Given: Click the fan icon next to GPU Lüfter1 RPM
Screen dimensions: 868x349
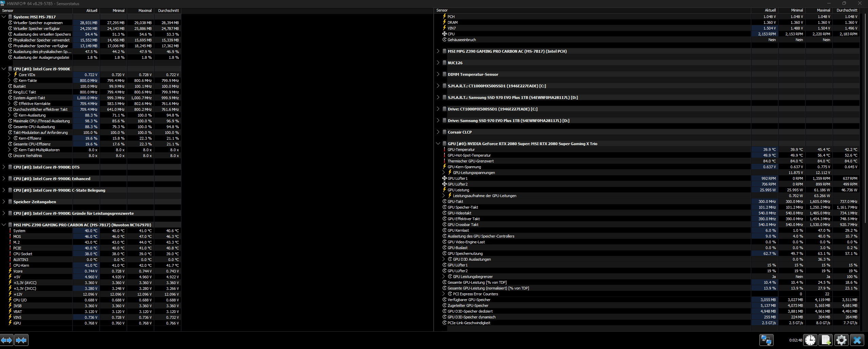Looking at the screenshot, I should tap(444, 178).
